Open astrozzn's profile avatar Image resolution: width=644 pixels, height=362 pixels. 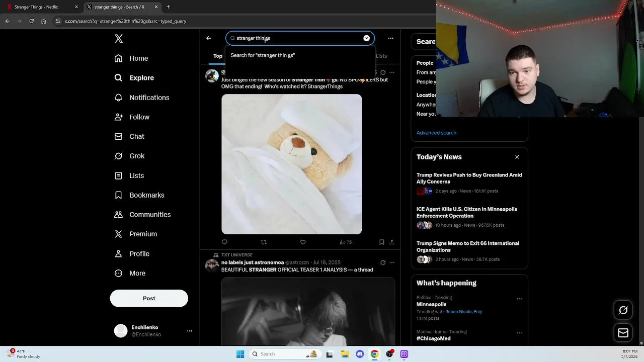pyautogui.click(x=212, y=265)
